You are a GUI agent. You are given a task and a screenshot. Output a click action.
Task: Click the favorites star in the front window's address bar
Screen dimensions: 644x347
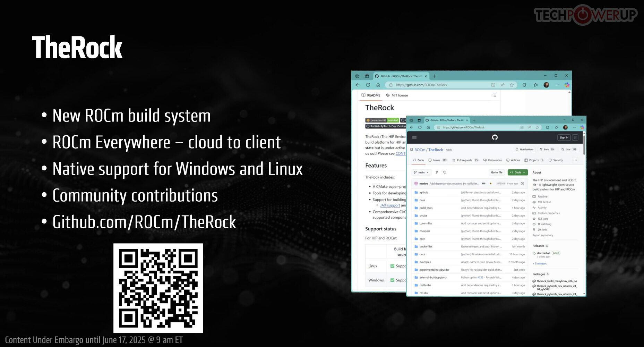click(x=537, y=127)
